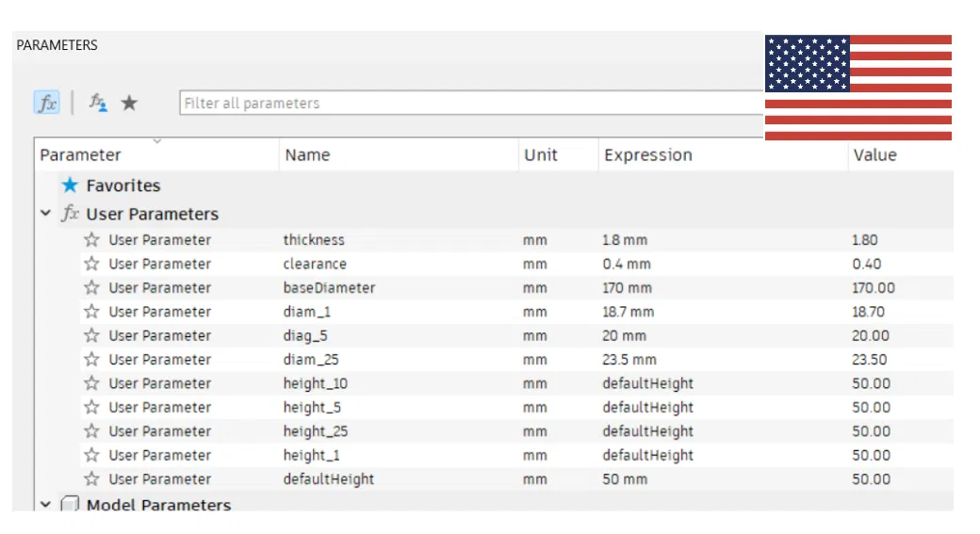Click the star favorites filter icon in toolbar
Screen dimensions: 980x534
(129, 103)
